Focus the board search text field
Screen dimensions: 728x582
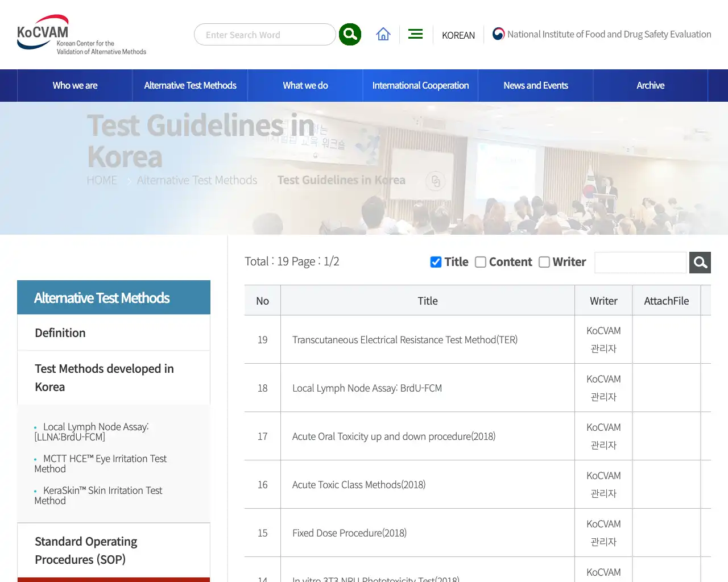click(x=640, y=263)
